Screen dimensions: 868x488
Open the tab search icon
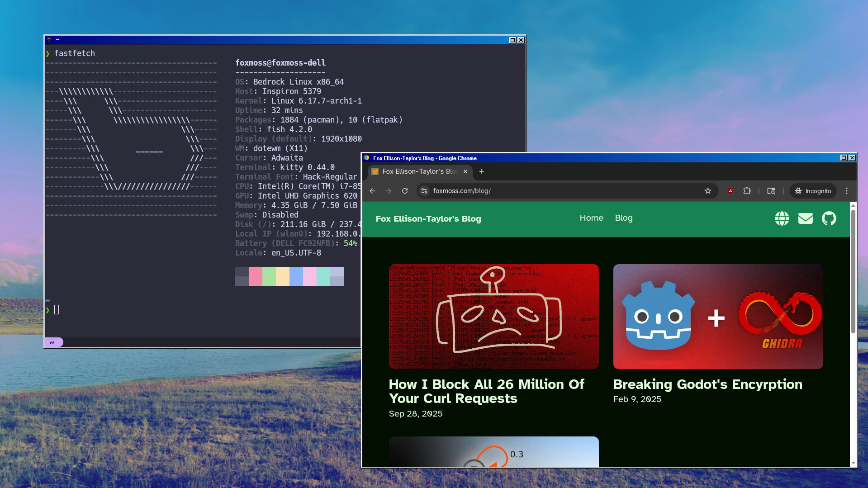coord(771,191)
